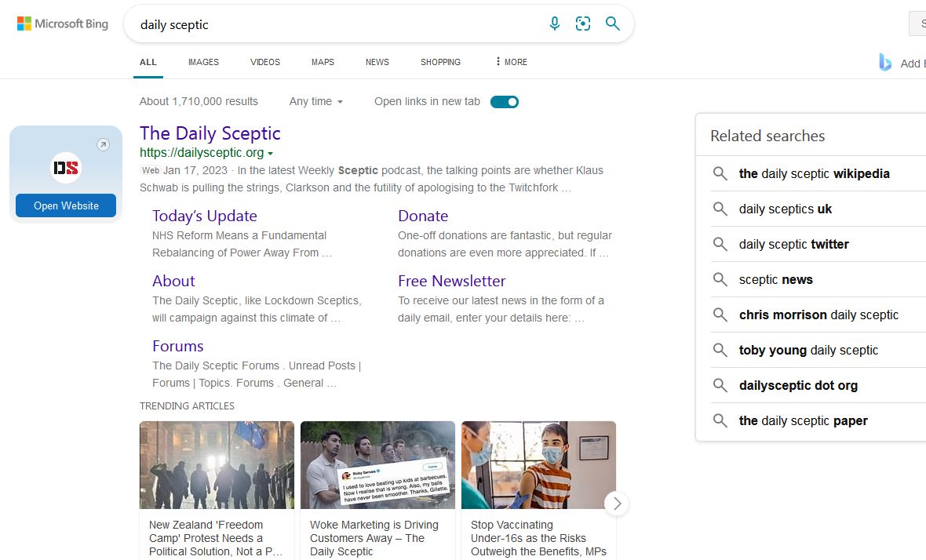Screen dimensions: 926x560
Task: Search related 'chris morrison daily sceptic'
Action: [x=818, y=315]
